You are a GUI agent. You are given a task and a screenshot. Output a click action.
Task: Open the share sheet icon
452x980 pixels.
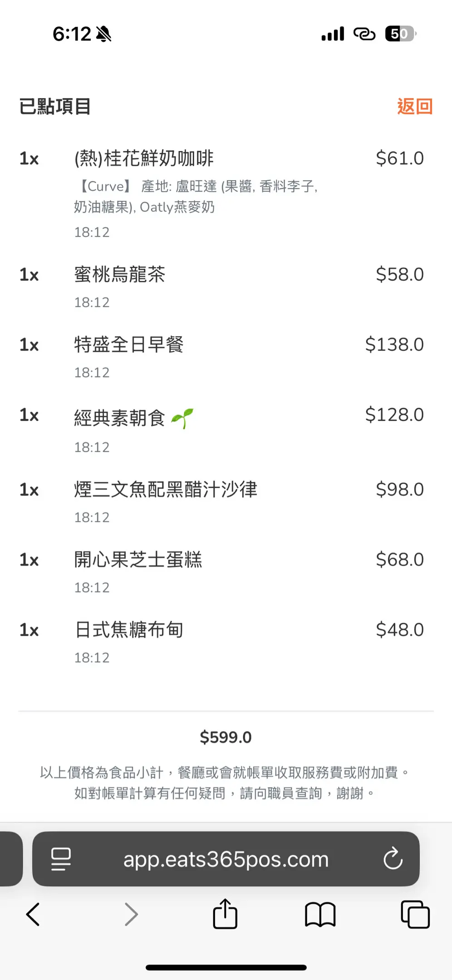[225, 914]
